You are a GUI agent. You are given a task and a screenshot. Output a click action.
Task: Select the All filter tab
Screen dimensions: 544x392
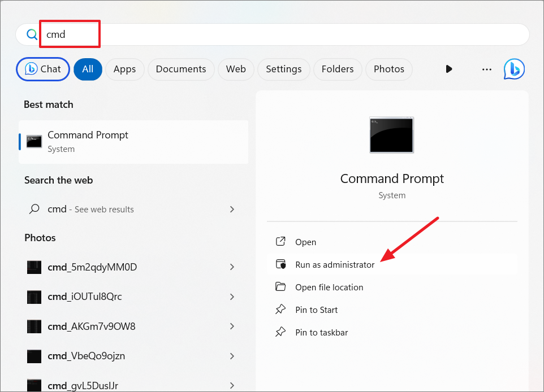coord(88,69)
